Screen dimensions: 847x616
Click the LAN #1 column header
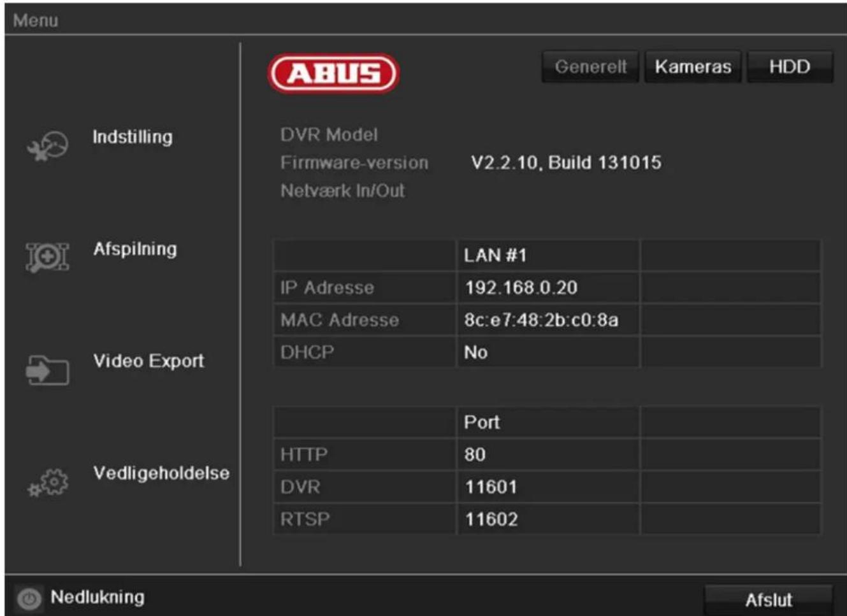[x=495, y=255]
